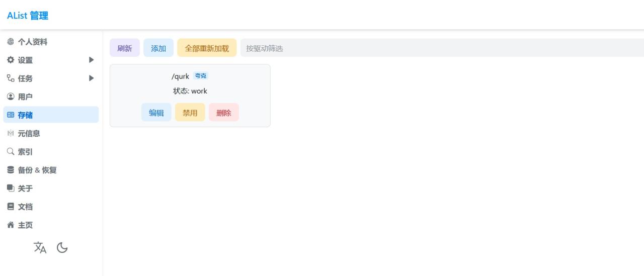644x276 pixels.
Task: Click 全部重新加载 reload all button
Action: point(207,48)
